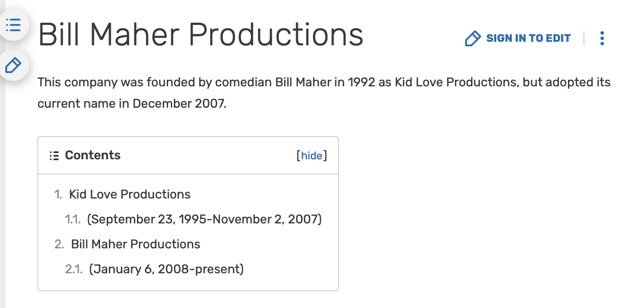644x308 pixels.
Task: Select the January 6, 2008-present subsection link
Action: [166, 269]
